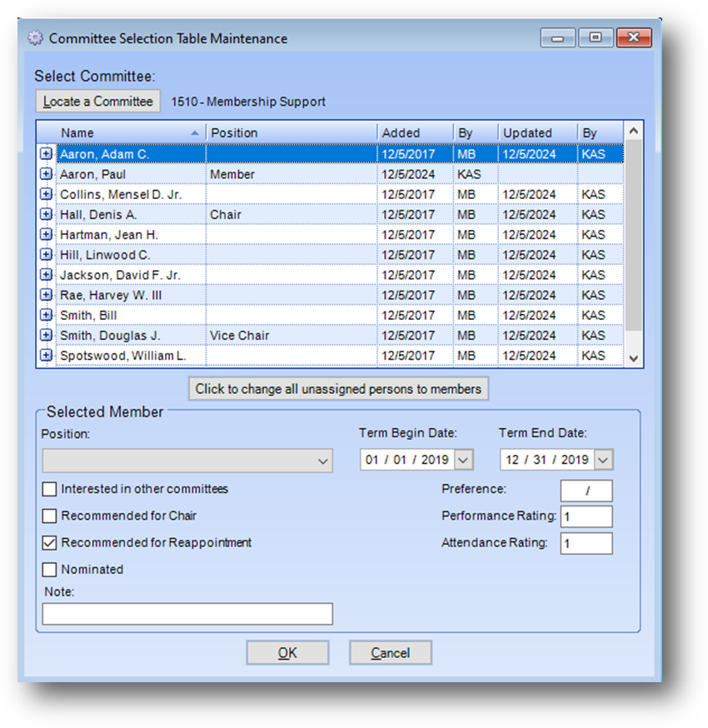Expand the Smith, Bill row

46,315
